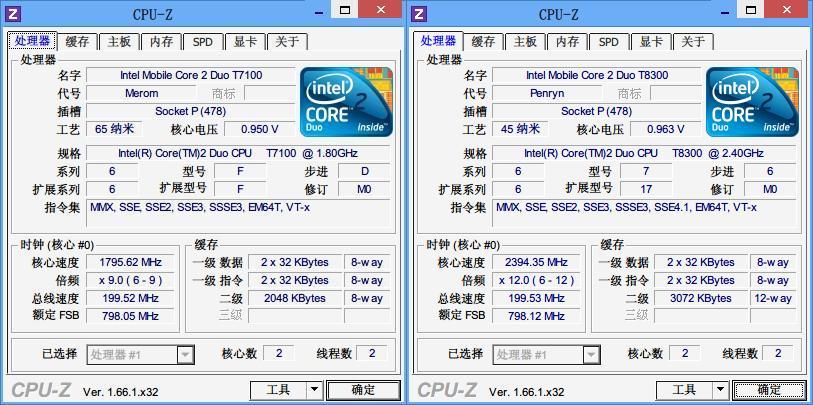Click the name field Intel Mobile Core 2 Duo T8300
The width and height of the screenshot is (813, 405).
[x=597, y=75]
